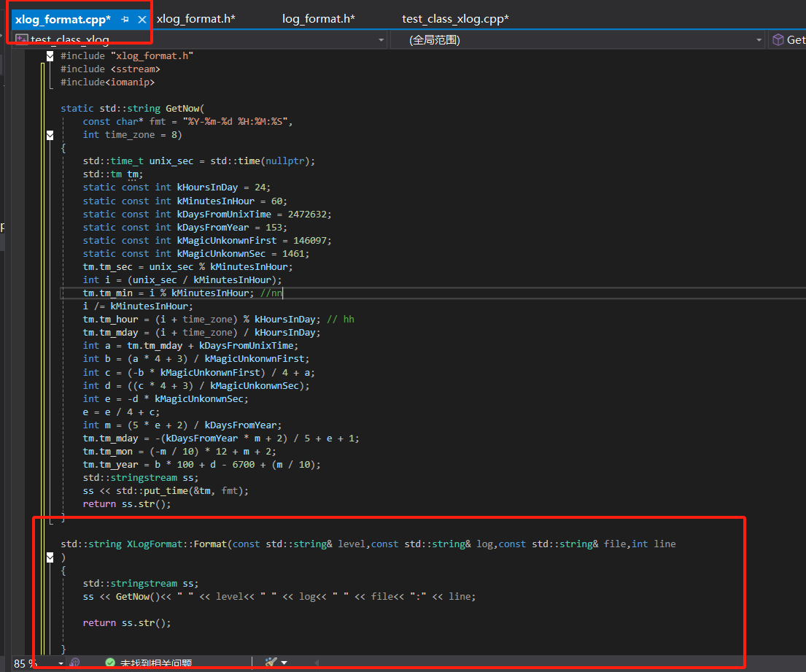Click the "xlog_format.h" include string
This screenshot has height=672, width=806.
pos(152,56)
